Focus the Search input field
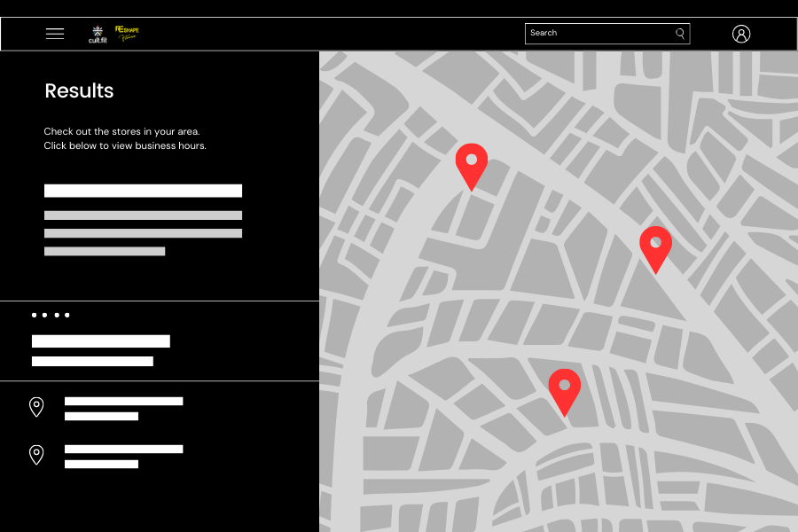 click(x=598, y=34)
